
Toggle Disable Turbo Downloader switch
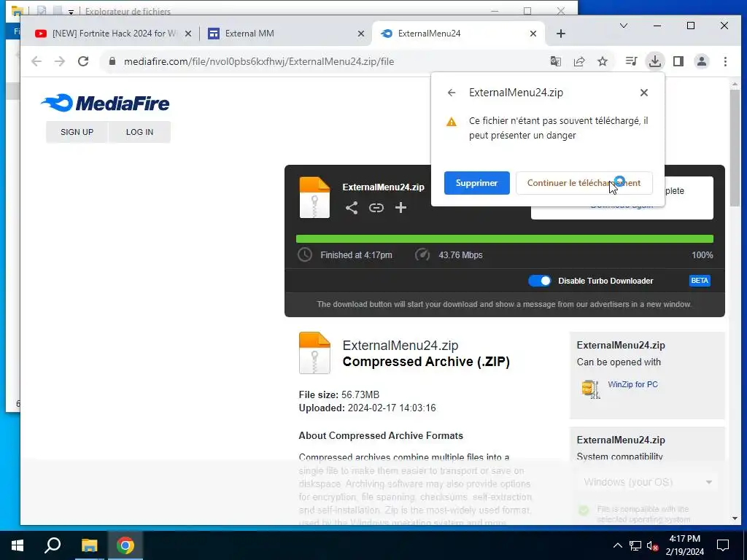coord(539,281)
